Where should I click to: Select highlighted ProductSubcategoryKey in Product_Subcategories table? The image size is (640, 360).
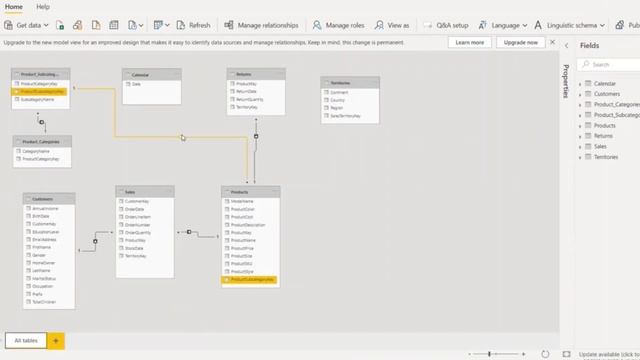pos(39,92)
